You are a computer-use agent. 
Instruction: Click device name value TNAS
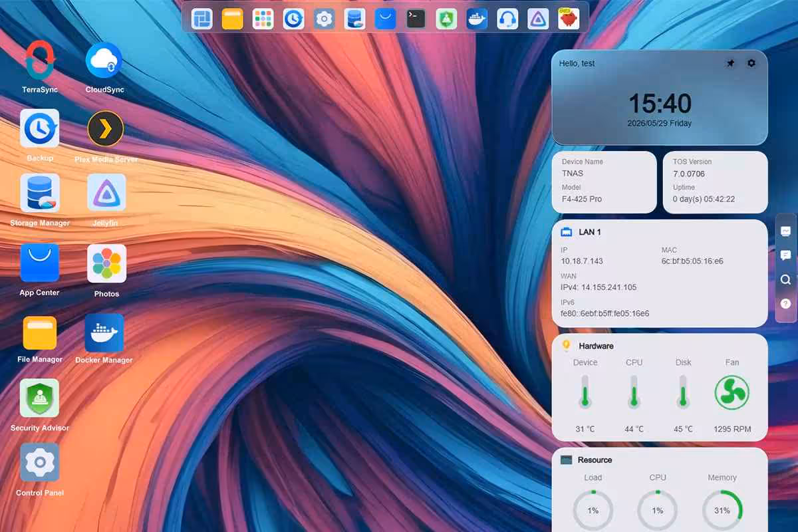click(573, 174)
